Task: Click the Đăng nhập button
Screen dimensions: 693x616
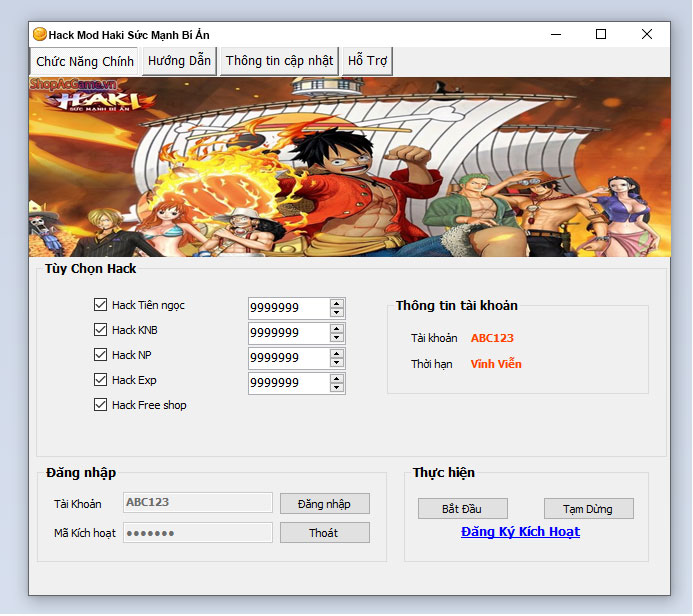Action: (325, 504)
